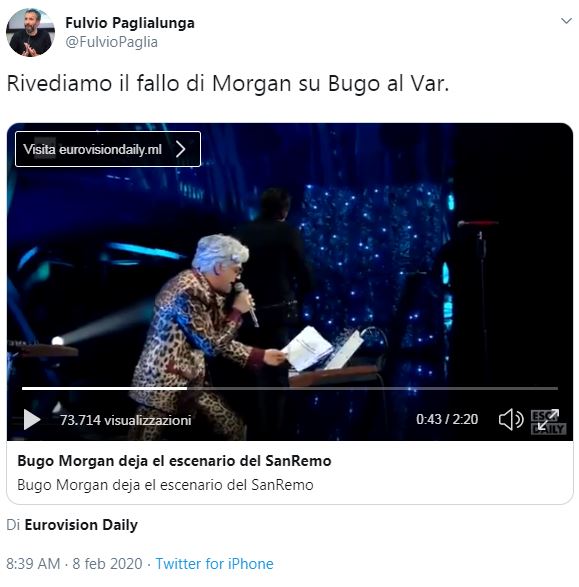Open Fulvio Paglialunga's profile picture

tap(30, 33)
